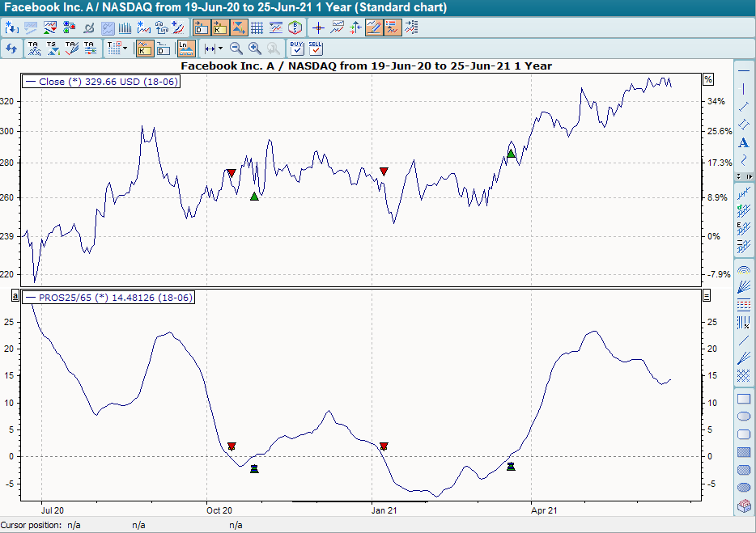Screen dimensions: 756x533
Task: Select a shaded fill pattern swatch
Action: click(743, 452)
